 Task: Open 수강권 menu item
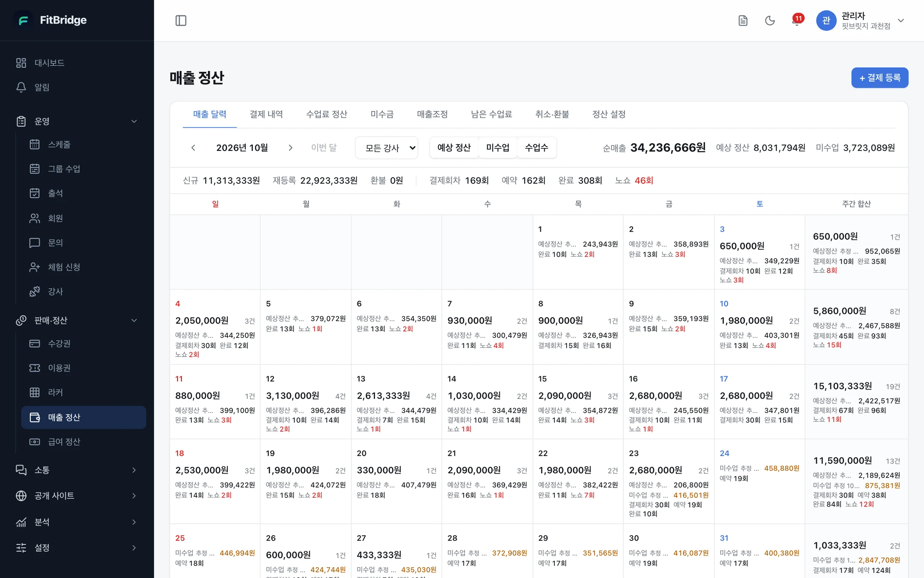[x=84, y=343]
